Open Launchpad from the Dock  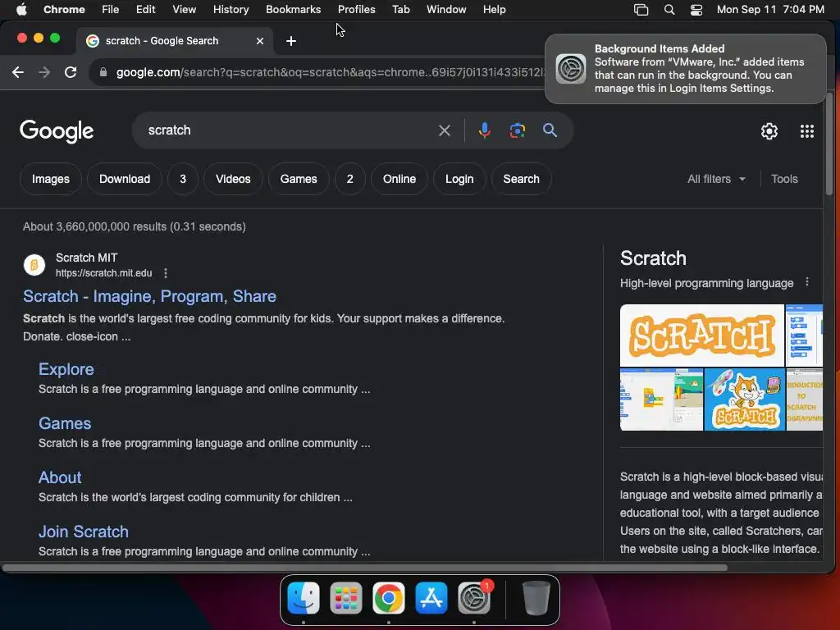point(346,597)
